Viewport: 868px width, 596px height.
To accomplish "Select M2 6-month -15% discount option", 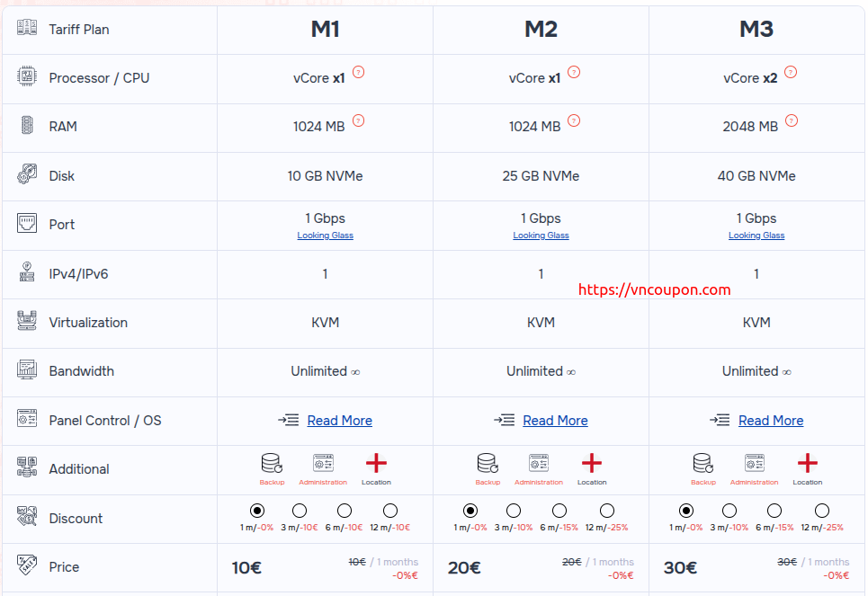I will [559, 511].
